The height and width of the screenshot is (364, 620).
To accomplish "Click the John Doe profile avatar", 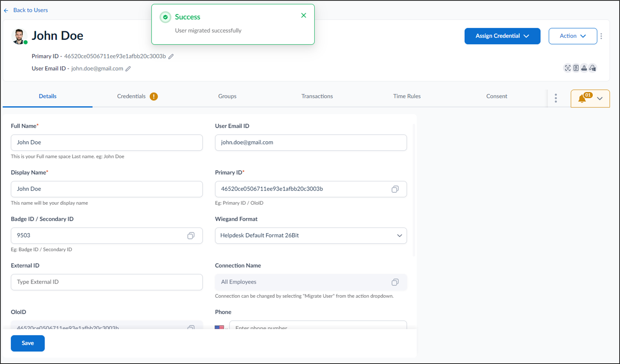I will click(19, 36).
